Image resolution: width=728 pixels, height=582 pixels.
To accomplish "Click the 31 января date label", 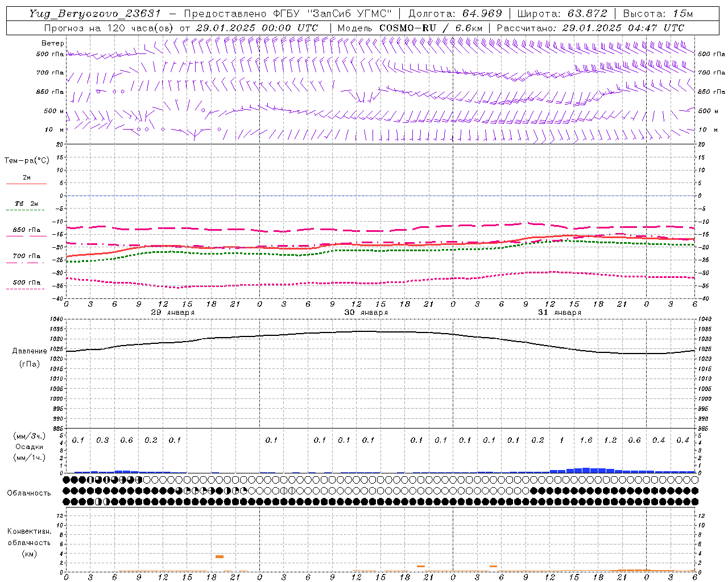I will click(x=559, y=313).
